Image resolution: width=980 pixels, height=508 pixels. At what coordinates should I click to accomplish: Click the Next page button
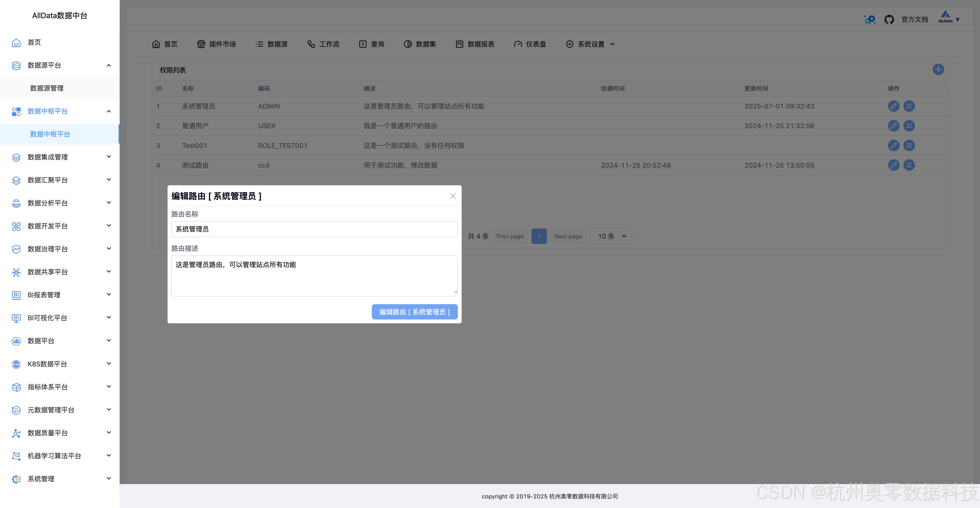tap(568, 237)
